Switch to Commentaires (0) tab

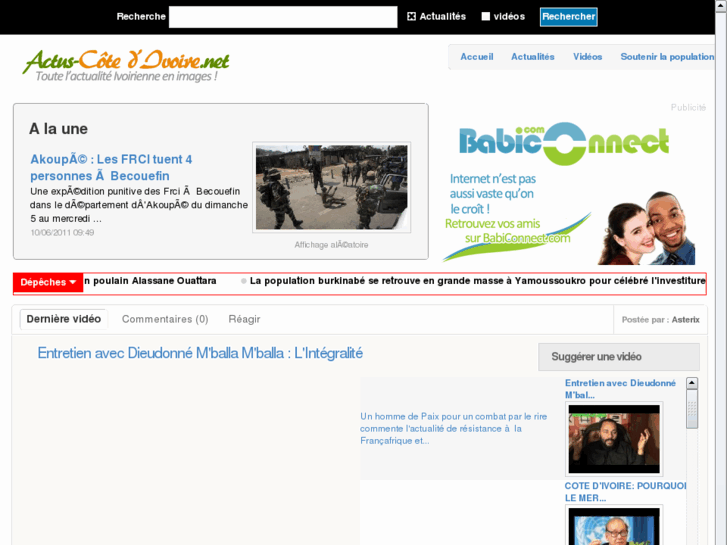[165, 319]
